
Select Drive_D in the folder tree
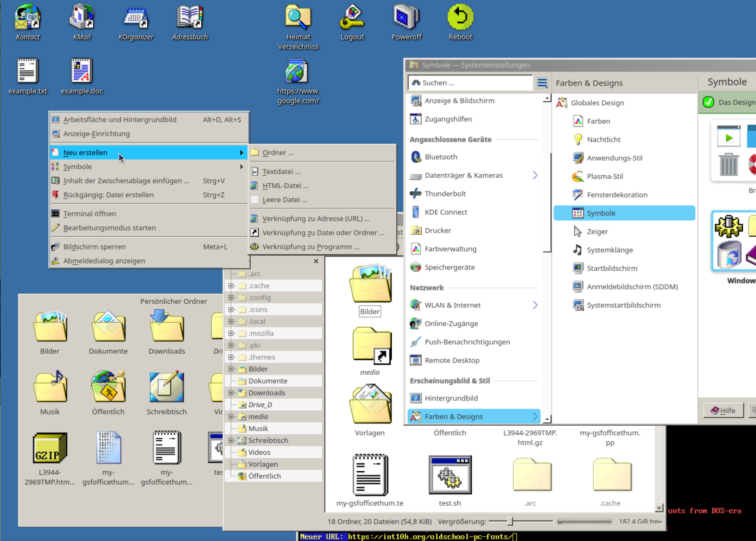point(260,405)
